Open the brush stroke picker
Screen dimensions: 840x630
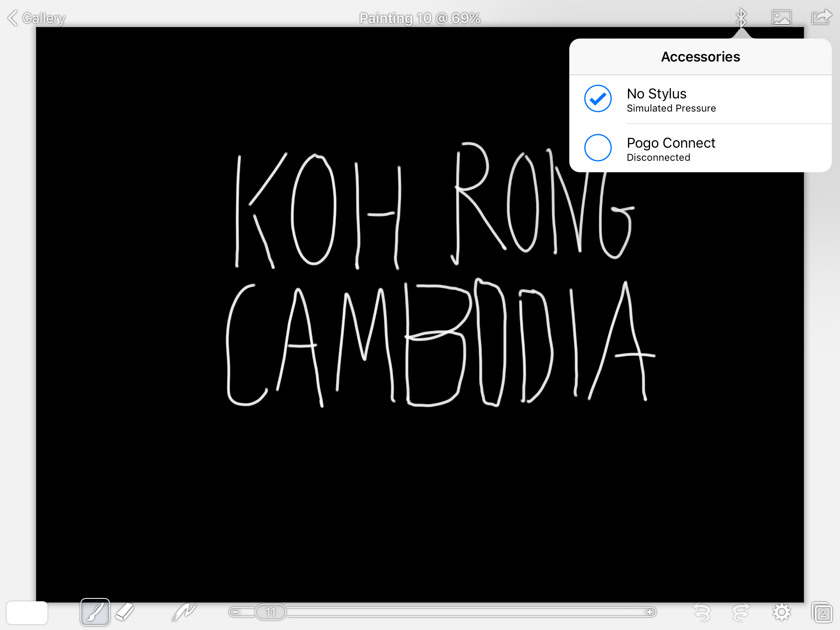coord(183,612)
